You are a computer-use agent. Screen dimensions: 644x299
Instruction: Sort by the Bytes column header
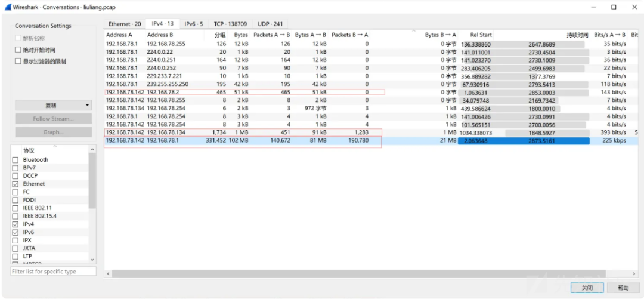click(x=240, y=35)
